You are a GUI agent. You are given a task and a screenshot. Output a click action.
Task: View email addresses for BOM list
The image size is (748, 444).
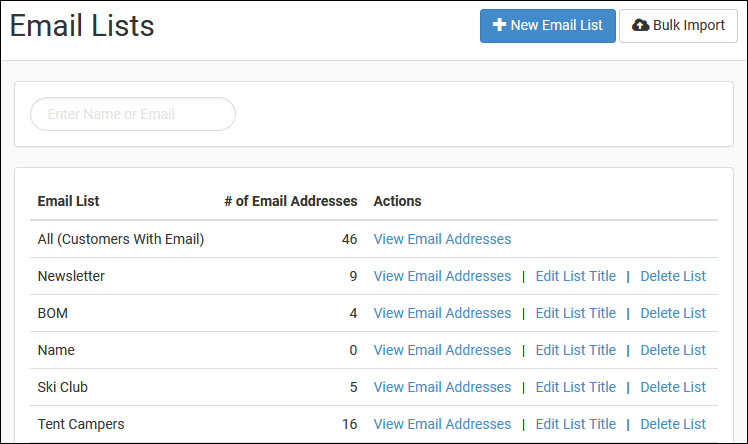click(442, 313)
